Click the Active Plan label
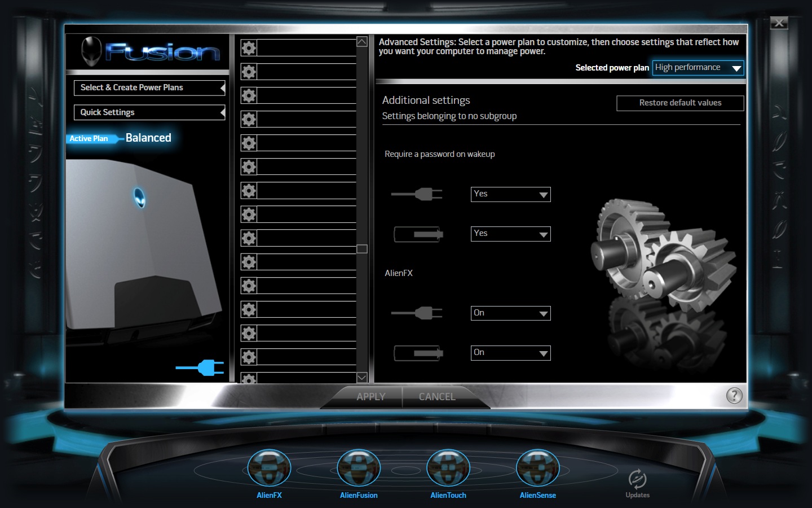 pos(89,138)
